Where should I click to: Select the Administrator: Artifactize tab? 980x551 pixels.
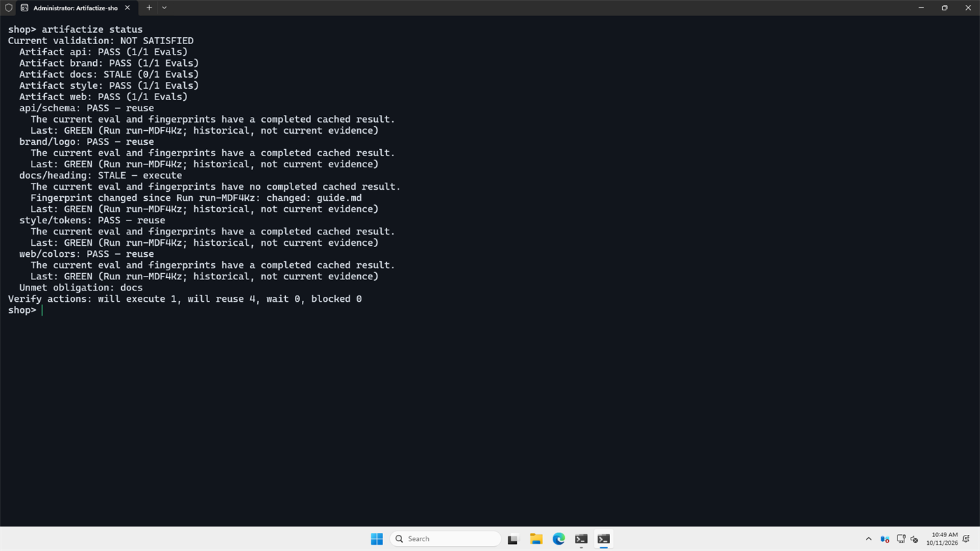coord(76,8)
